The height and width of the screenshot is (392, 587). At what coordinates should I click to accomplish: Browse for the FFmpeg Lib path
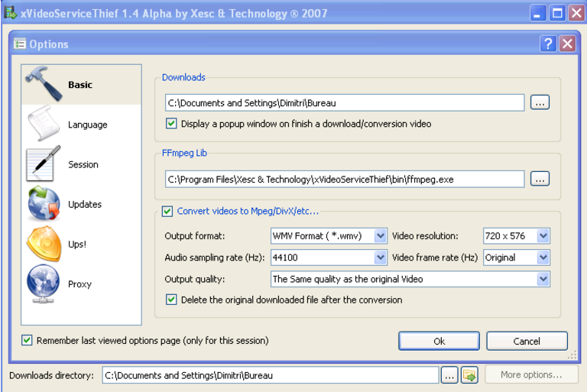540,179
